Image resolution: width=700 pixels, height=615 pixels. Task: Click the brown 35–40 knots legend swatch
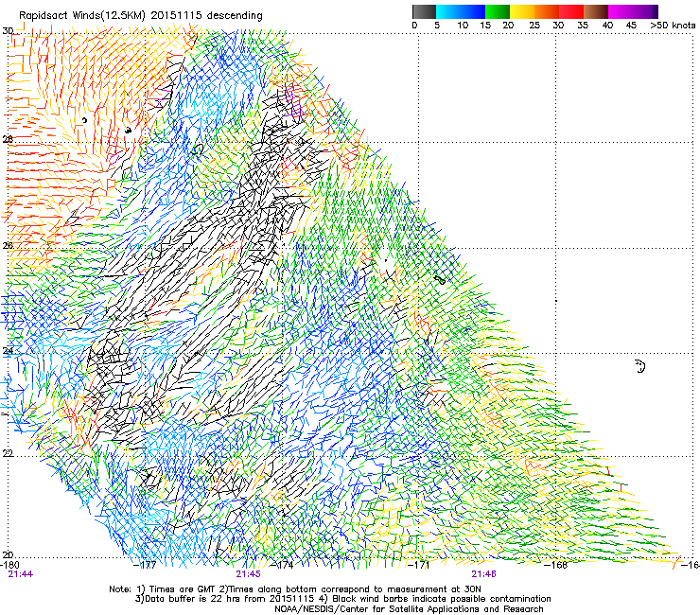596,11
